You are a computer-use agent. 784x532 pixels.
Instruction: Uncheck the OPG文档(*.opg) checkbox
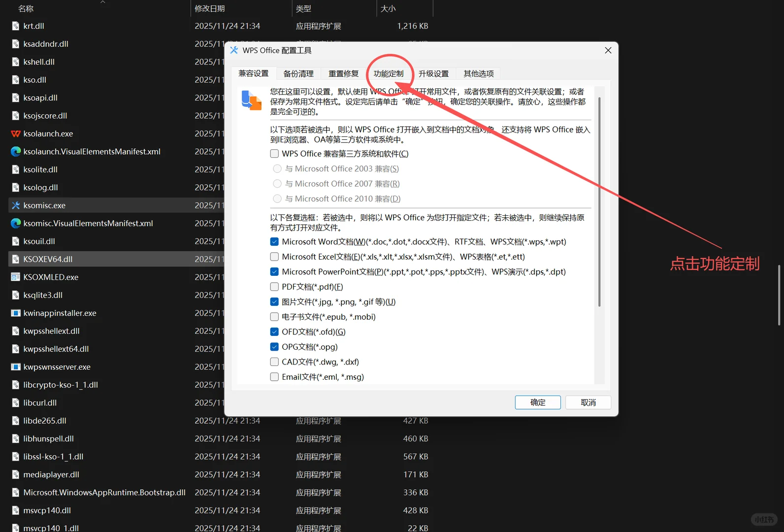(274, 347)
